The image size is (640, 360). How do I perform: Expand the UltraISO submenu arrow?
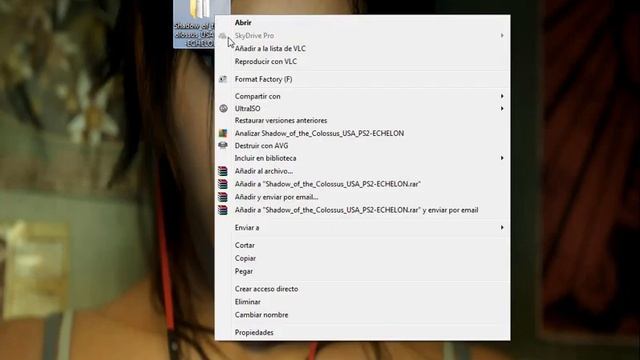tap(502, 109)
